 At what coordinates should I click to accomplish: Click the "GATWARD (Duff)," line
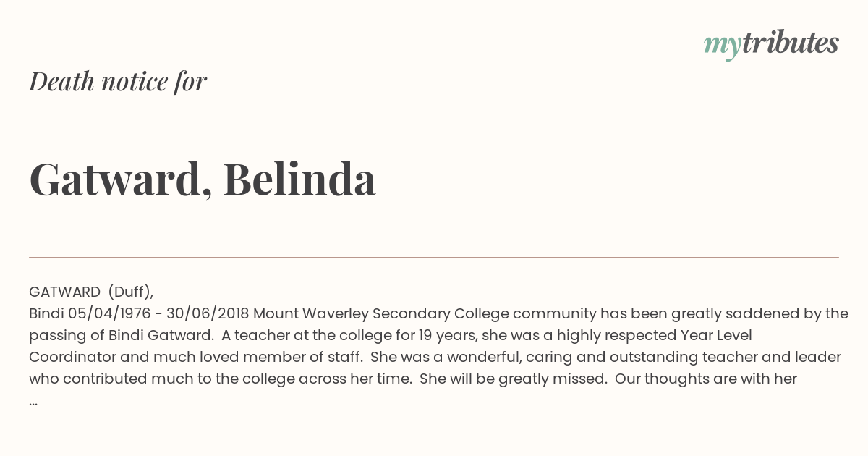[x=91, y=292]
